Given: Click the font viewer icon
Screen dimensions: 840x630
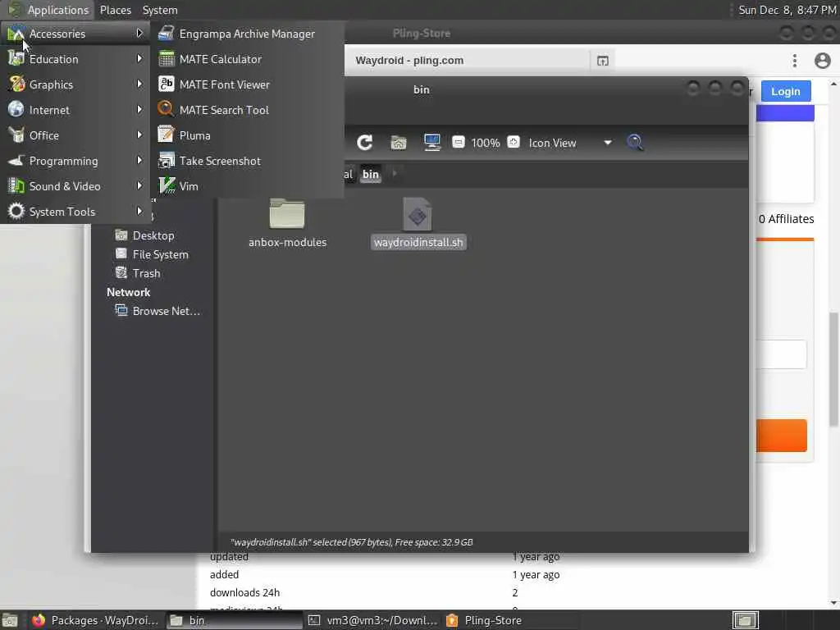Looking at the screenshot, I should [x=166, y=84].
